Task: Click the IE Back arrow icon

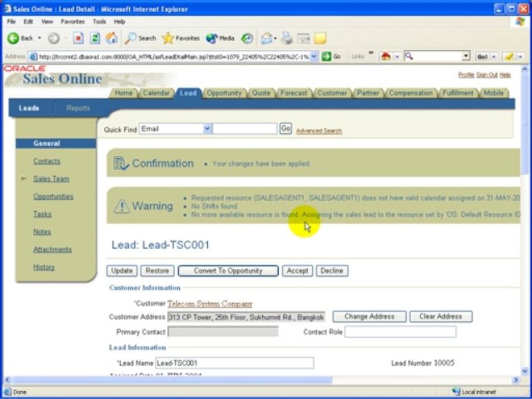Action: click(x=13, y=38)
